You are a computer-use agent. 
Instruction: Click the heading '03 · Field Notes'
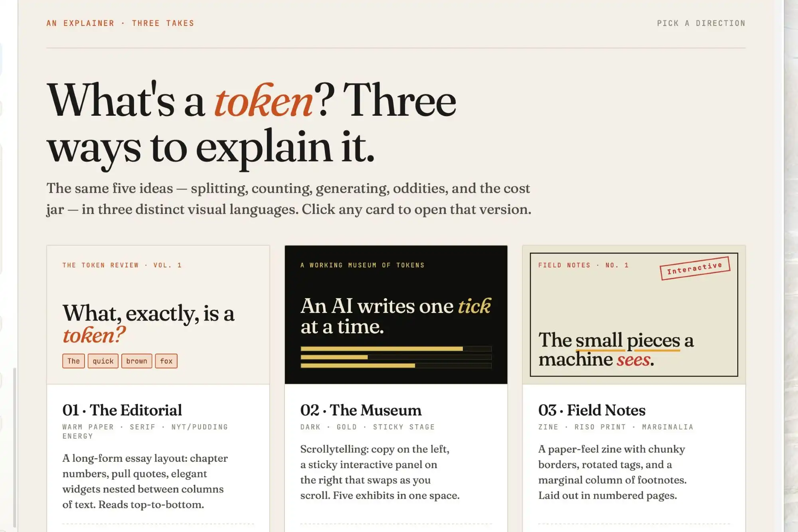(592, 410)
